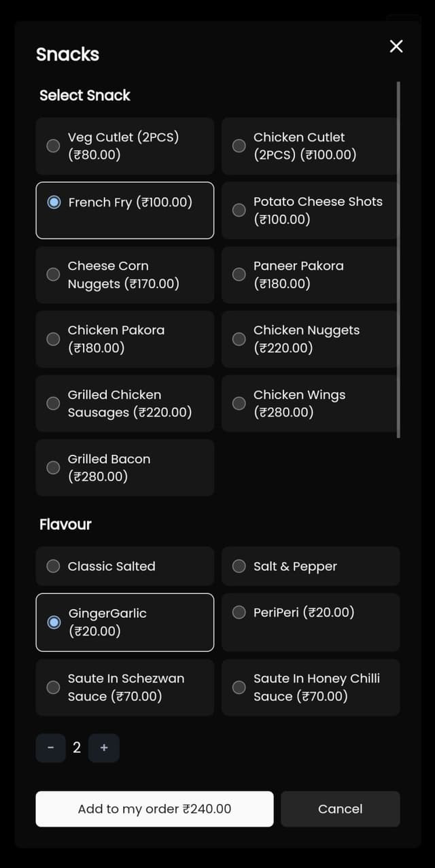Pick Chicken Nuggets snack
The width and height of the screenshot is (435, 868).
(239, 338)
